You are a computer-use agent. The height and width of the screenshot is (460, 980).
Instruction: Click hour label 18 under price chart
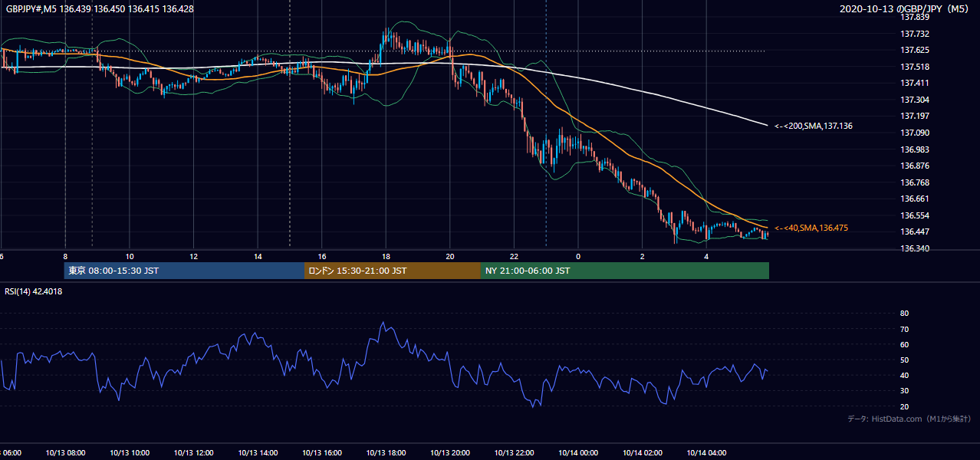pyautogui.click(x=386, y=256)
